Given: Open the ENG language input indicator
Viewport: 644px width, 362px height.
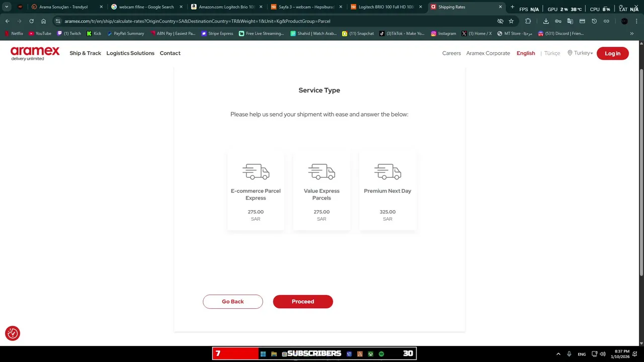Looking at the screenshot, I should pyautogui.click(x=582, y=354).
